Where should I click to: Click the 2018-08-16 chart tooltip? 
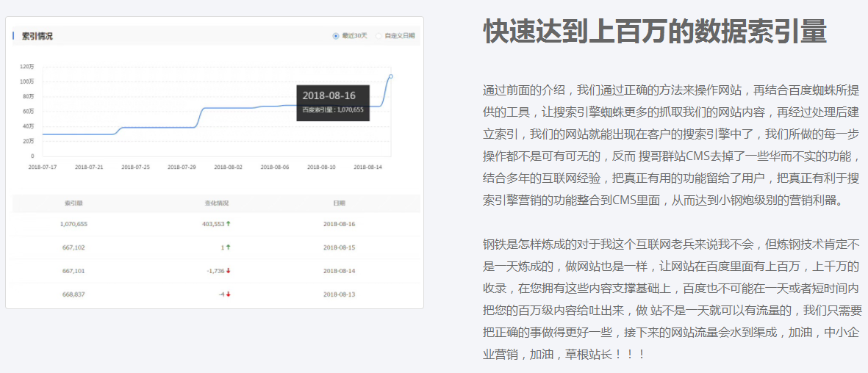tap(333, 102)
